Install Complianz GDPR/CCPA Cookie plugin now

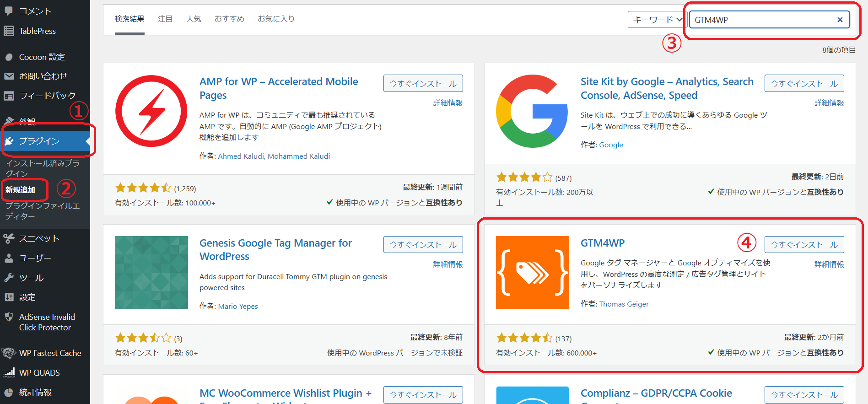pyautogui.click(x=804, y=394)
